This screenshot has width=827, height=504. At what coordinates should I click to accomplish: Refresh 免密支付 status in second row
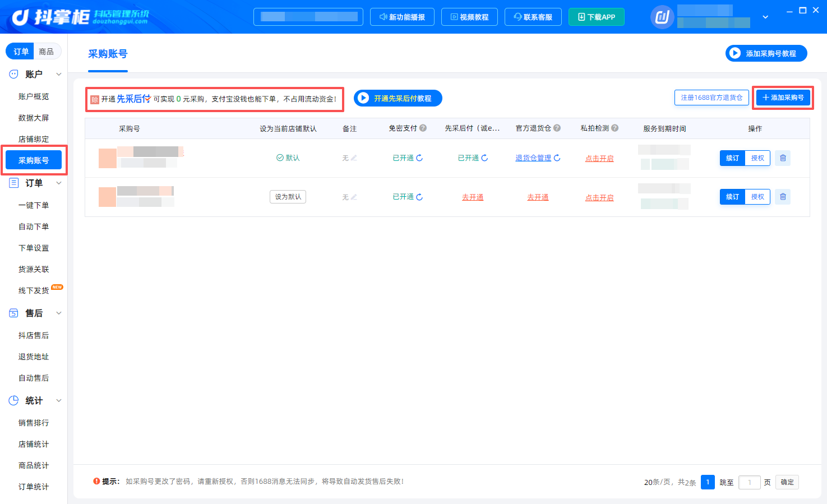tap(419, 197)
